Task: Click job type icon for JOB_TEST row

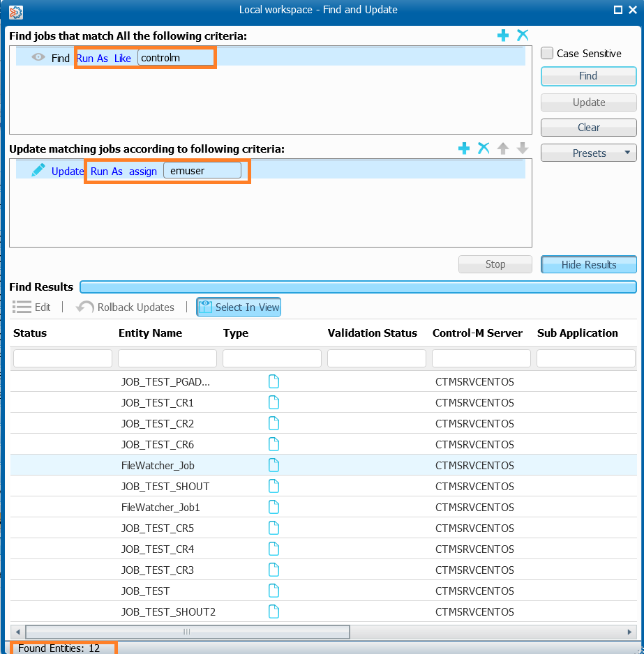Action: 274,591
